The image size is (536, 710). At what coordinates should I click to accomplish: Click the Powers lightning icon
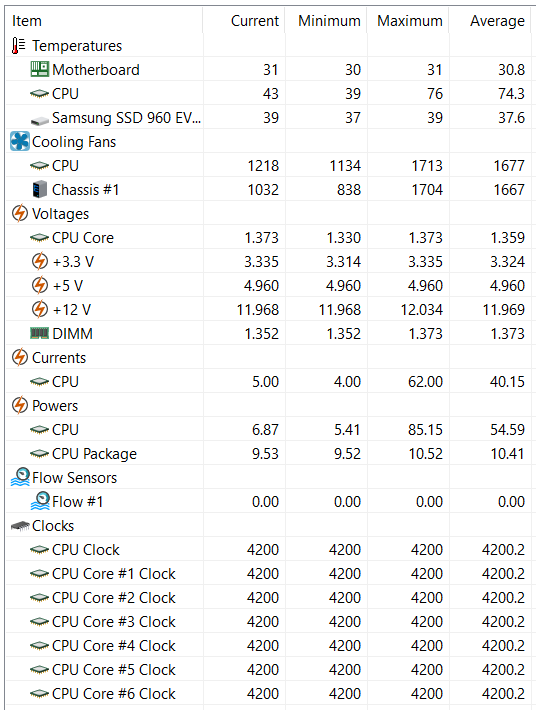[x=19, y=405]
